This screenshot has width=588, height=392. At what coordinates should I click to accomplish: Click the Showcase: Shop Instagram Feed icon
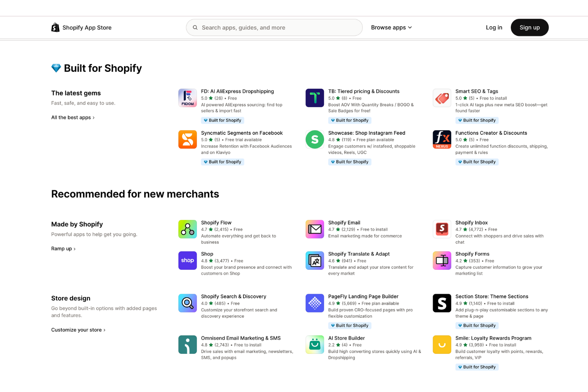click(314, 139)
